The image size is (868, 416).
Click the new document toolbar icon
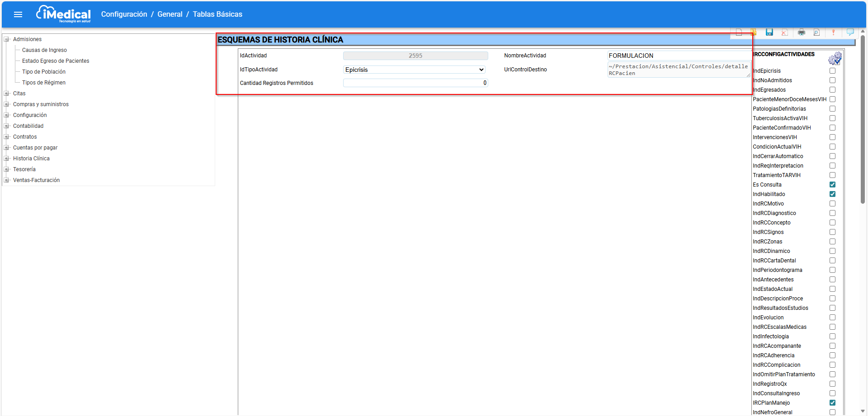(x=739, y=32)
